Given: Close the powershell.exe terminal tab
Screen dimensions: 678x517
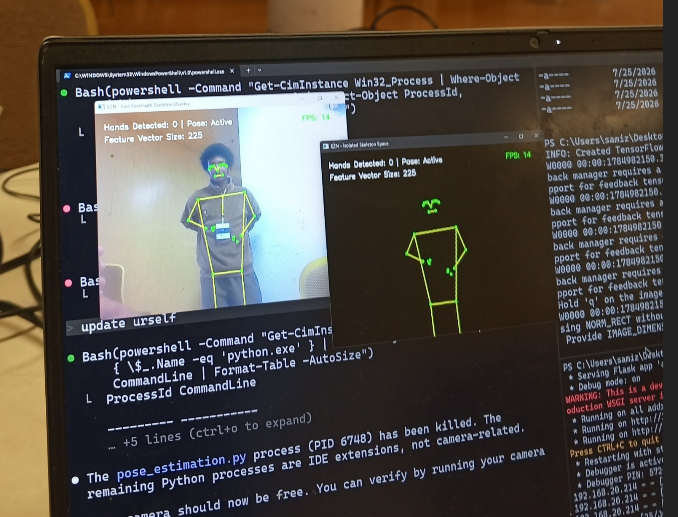Looking at the screenshot, I should [x=232, y=70].
